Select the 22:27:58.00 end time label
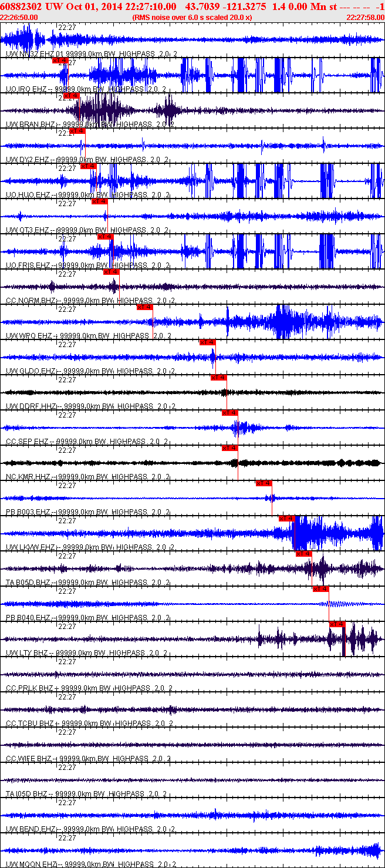385x868 pixels. (x=366, y=18)
